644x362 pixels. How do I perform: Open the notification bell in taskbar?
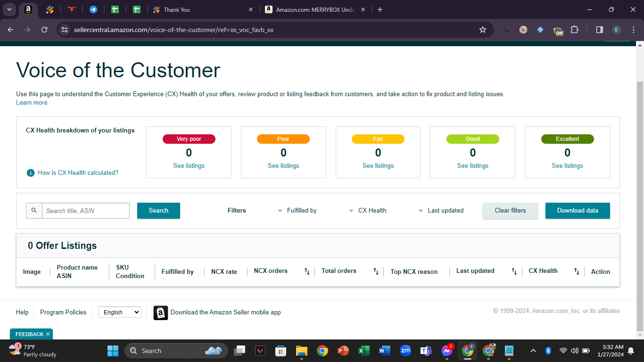coord(630,351)
